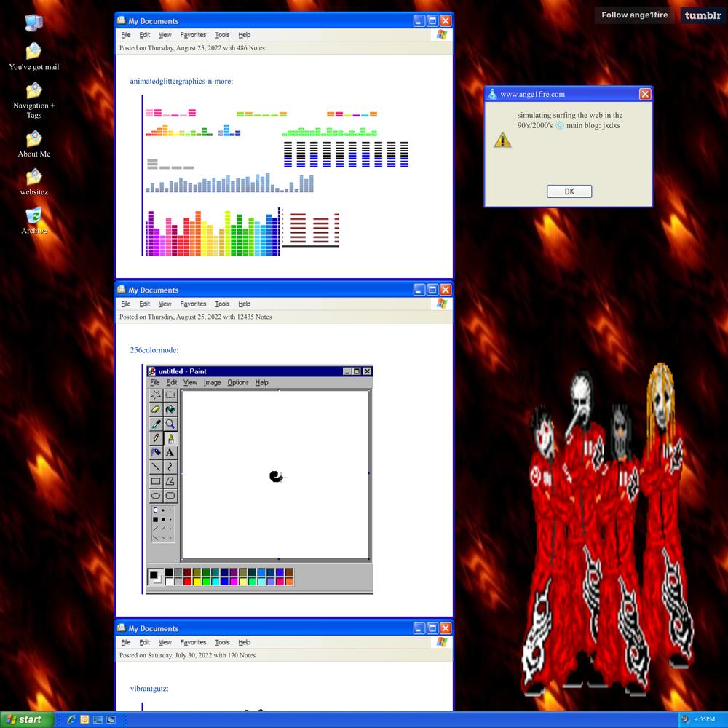The image size is (728, 728).
Task: Select the Brush tool in Paint
Action: [170, 438]
